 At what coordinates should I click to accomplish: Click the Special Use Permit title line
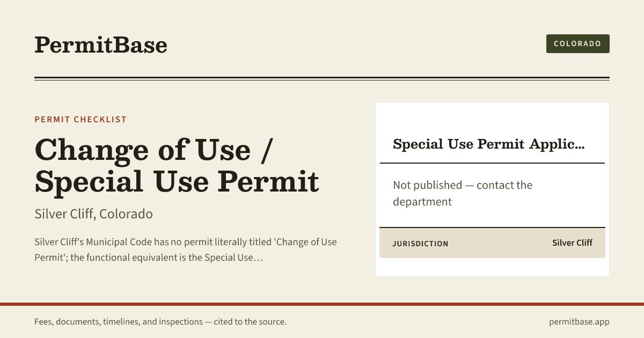click(x=177, y=181)
